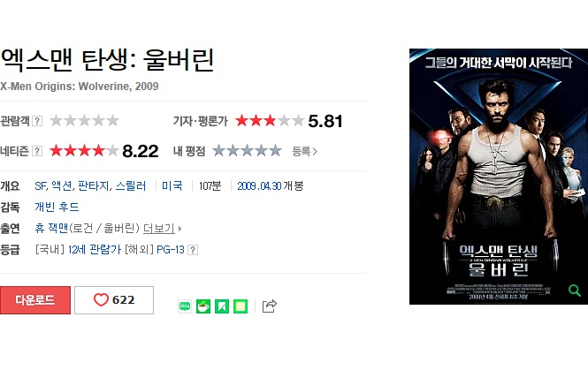
Task: Click the 12세 관람가 rating link
Action: tap(94, 249)
